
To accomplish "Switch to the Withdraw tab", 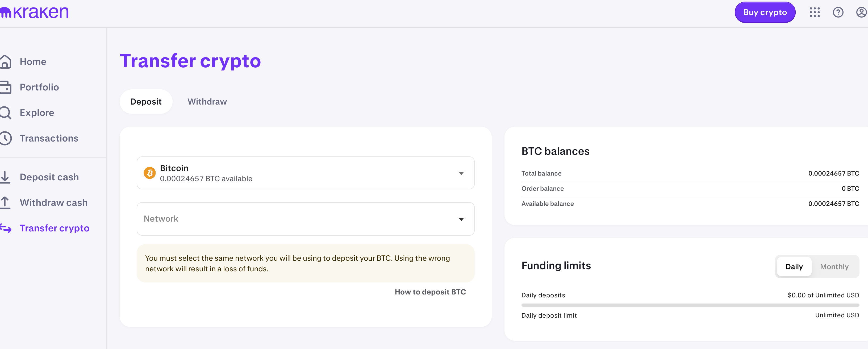I will (207, 102).
